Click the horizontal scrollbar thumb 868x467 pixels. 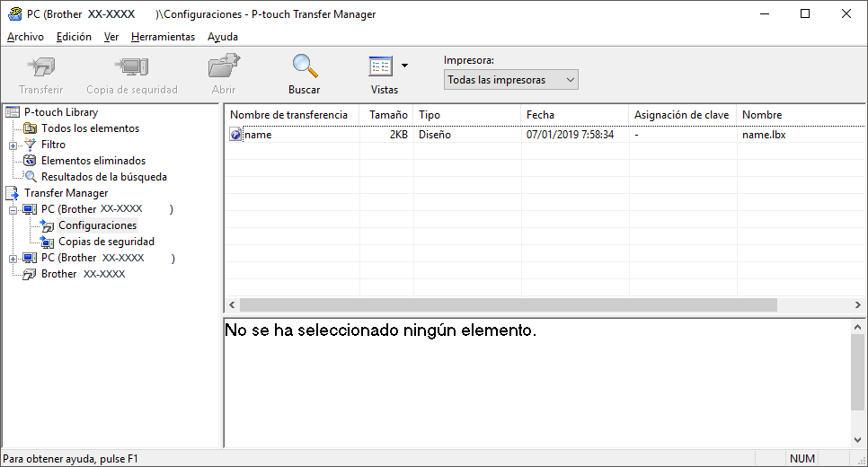[509, 304]
